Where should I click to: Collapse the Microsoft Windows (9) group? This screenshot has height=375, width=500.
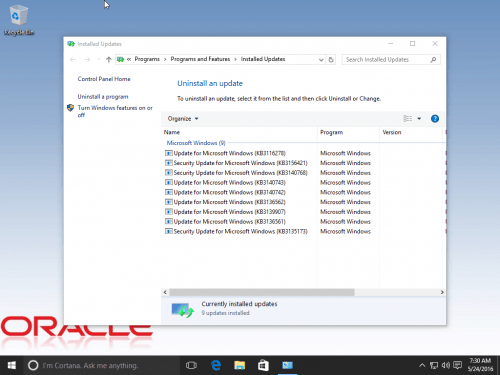(x=196, y=143)
